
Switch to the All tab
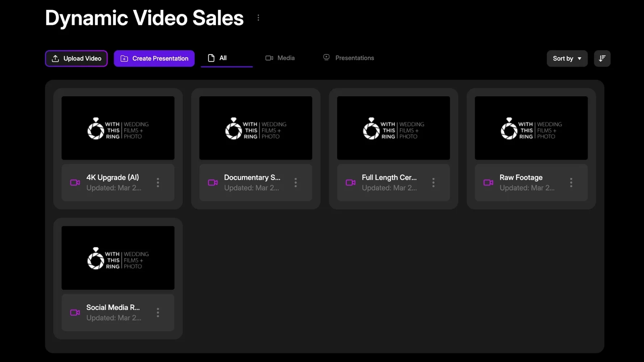226,58
